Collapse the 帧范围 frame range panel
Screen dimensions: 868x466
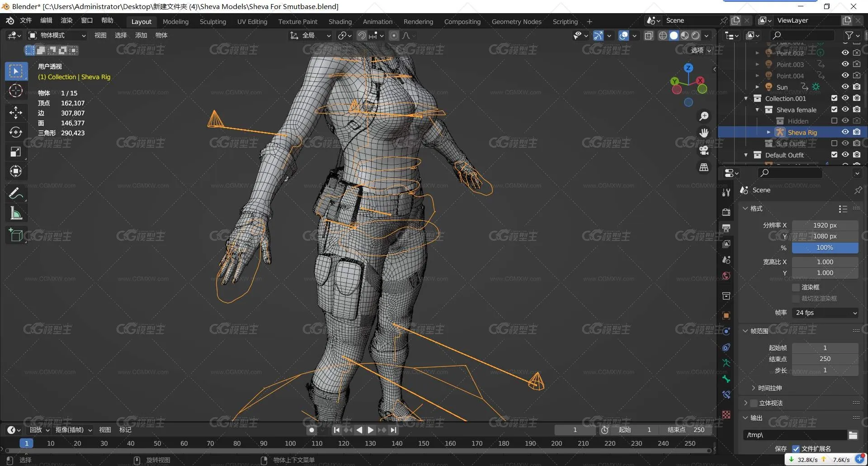pos(745,331)
